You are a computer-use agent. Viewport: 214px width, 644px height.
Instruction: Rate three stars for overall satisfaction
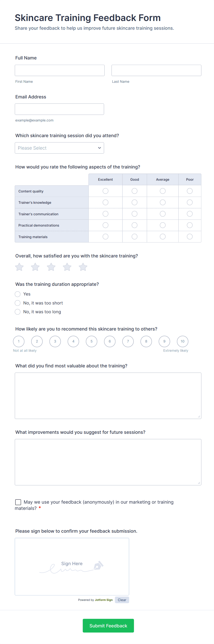(x=51, y=267)
